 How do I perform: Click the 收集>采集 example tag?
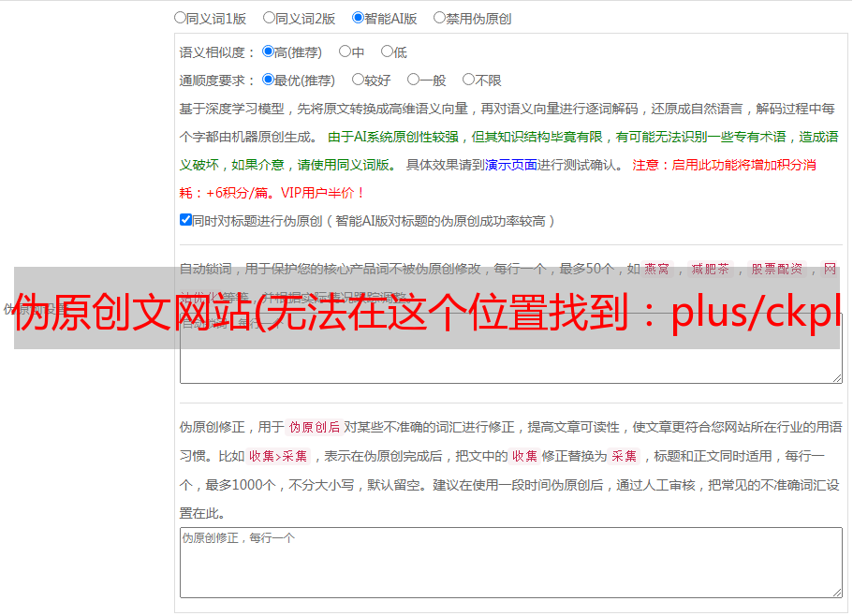coord(278,456)
